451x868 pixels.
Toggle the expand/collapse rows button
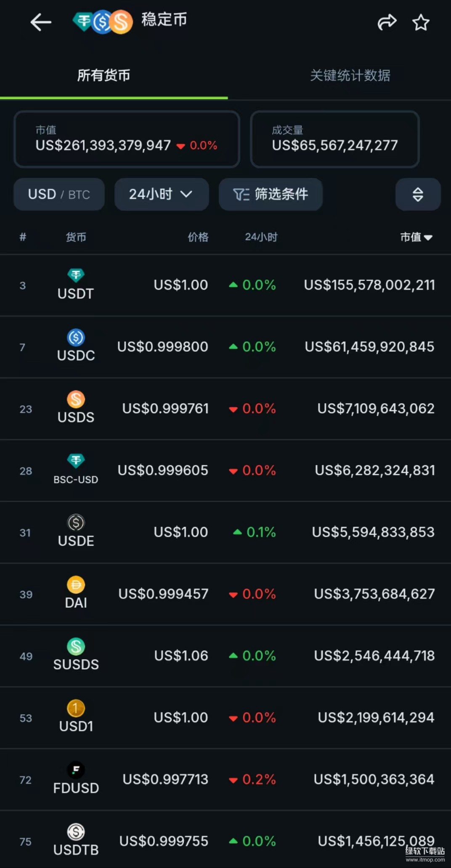coord(418,194)
